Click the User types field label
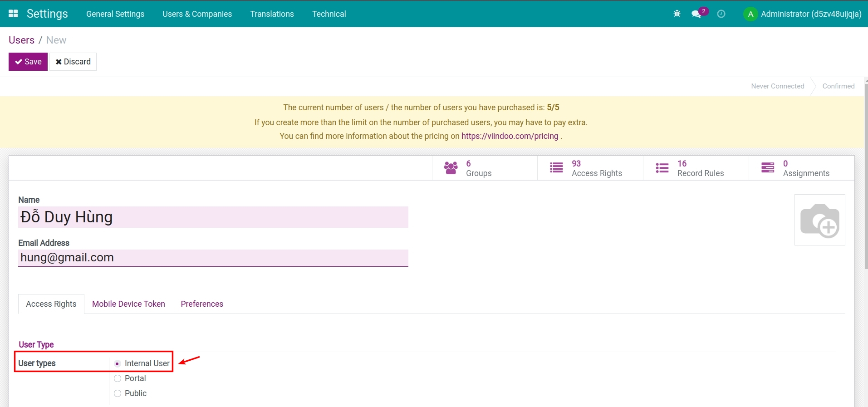 [37, 363]
